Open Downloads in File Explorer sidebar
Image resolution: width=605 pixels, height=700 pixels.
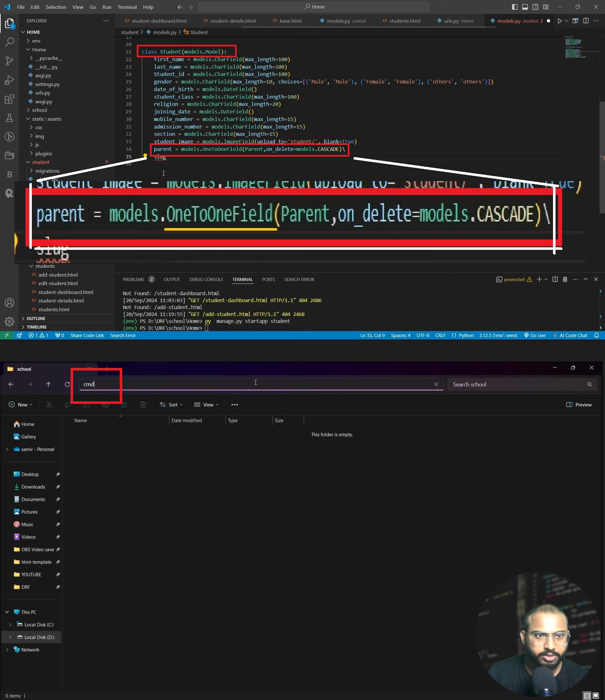click(33, 487)
